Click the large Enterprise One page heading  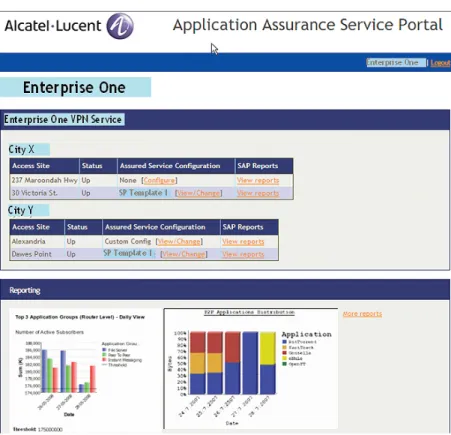(74, 87)
